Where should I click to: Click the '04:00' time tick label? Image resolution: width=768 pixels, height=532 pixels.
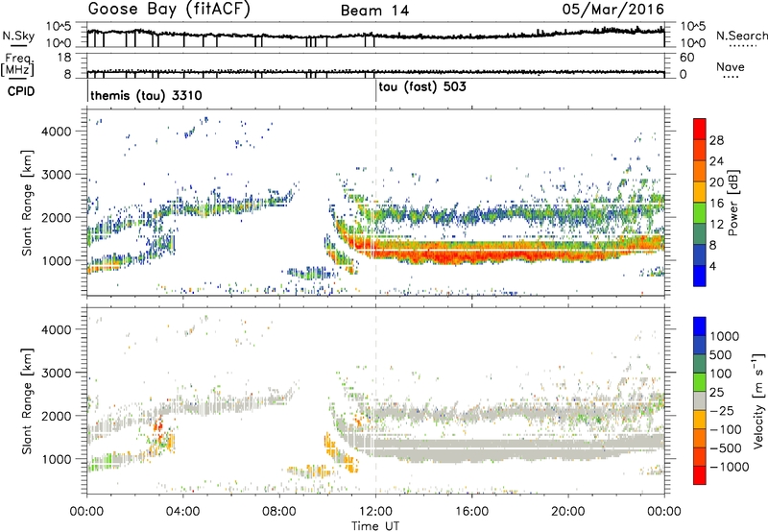pos(183,512)
